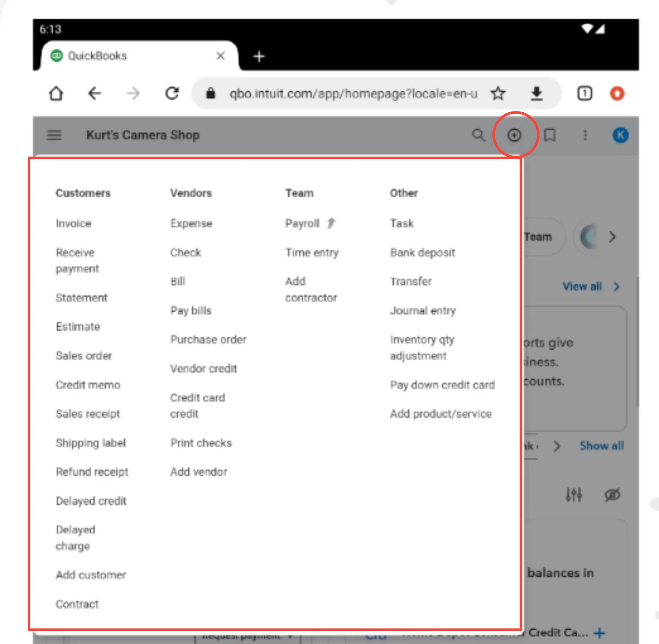Open the tab switcher showing 1
The image size is (659, 644).
[x=585, y=93]
